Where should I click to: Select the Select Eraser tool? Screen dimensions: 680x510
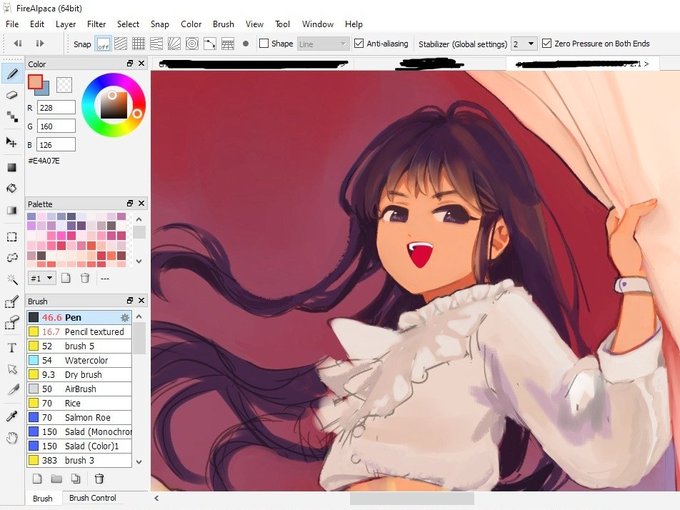12,323
